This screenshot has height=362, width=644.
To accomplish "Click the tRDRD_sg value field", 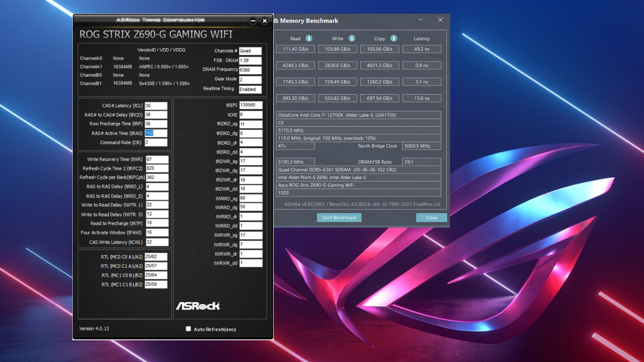I will click(x=251, y=124).
